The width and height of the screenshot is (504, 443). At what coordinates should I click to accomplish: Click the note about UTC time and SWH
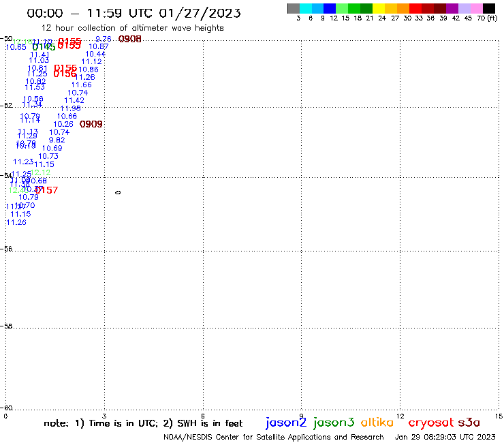pos(143,423)
